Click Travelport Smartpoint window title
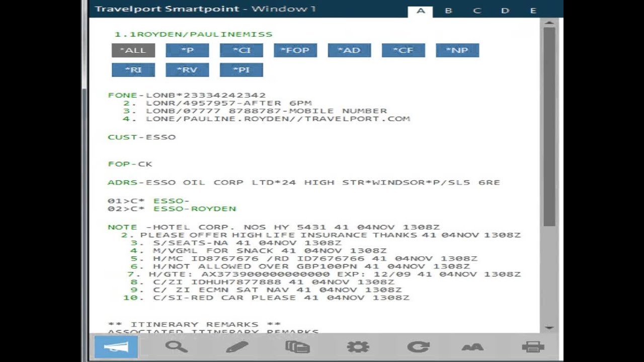 click(205, 9)
